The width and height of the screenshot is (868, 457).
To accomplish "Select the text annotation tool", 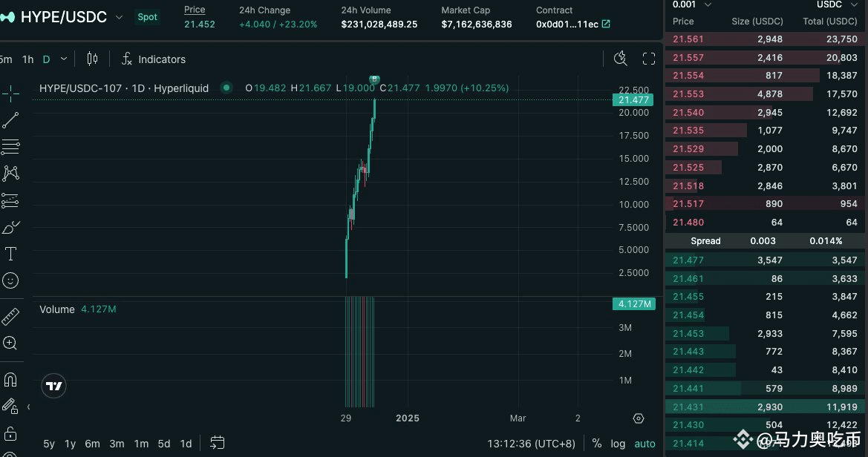I will tap(10, 254).
